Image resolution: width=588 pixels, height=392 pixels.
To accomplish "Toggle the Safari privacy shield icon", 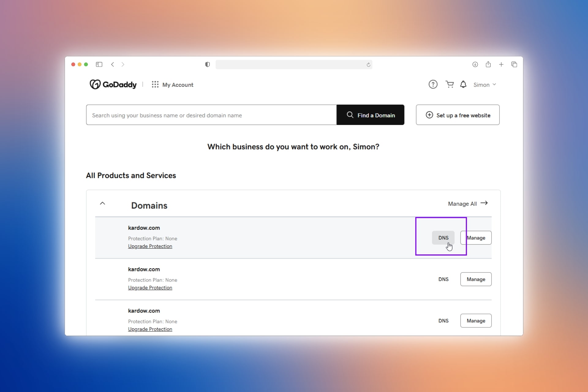I will click(x=208, y=64).
